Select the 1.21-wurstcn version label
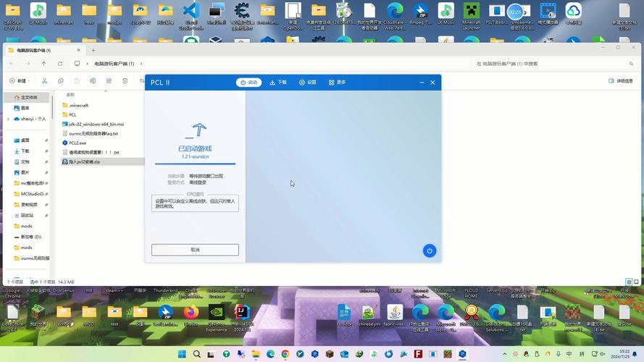The image size is (644, 362). coord(195,157)
